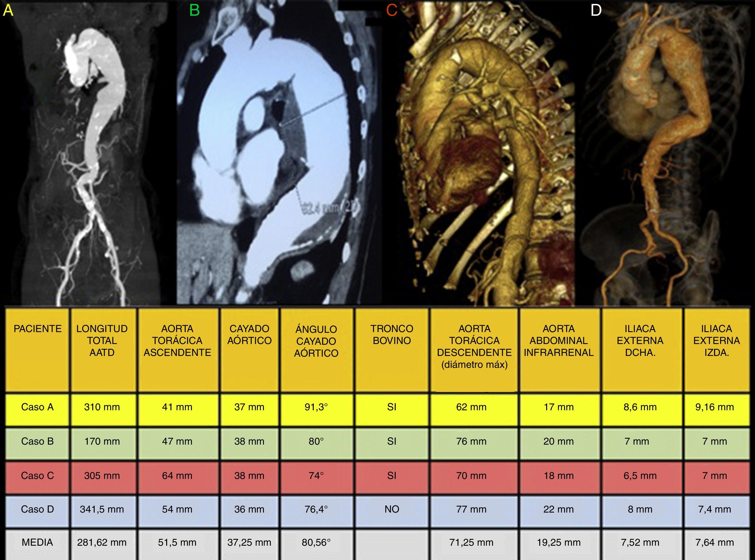Select the Caso C row label
This screenshot has height=560, width=755.
pyautogui.click(x=37, y=476)
